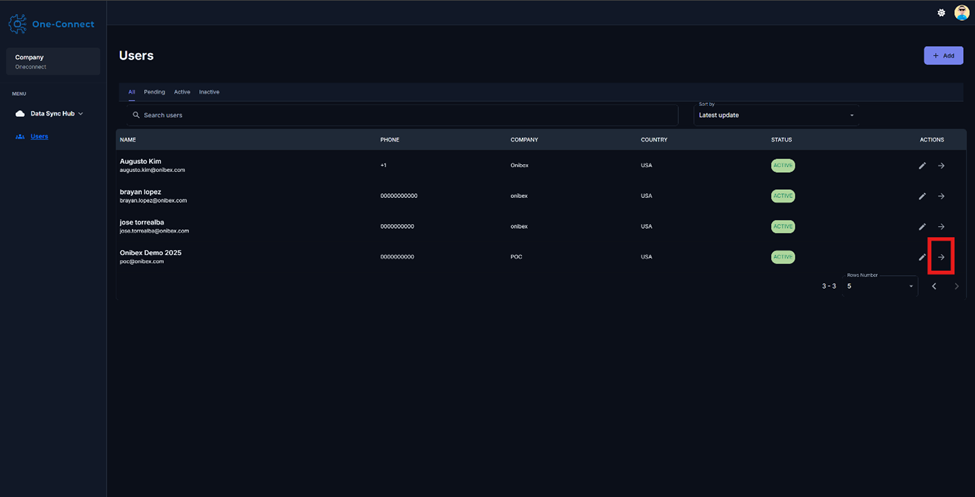Edit the brayan lopez user row
Viewport: 975px width, 497px height.
pyautogui.click(x=922, y=196)
